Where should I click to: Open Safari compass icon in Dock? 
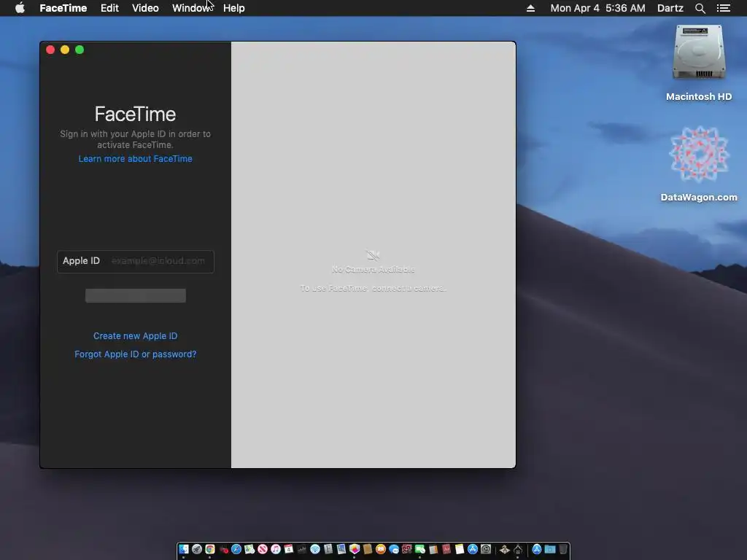pyautogui.click(x=236, y=550)
